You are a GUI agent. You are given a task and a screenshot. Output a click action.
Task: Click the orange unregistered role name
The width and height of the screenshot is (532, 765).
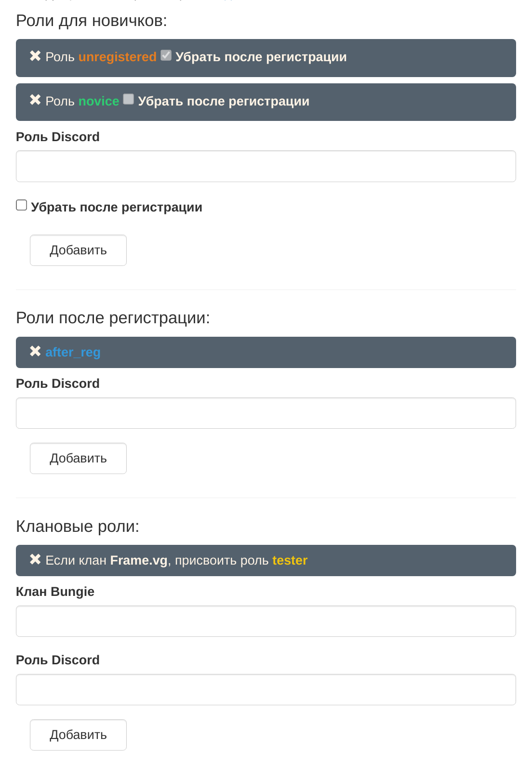click(117, 57)
